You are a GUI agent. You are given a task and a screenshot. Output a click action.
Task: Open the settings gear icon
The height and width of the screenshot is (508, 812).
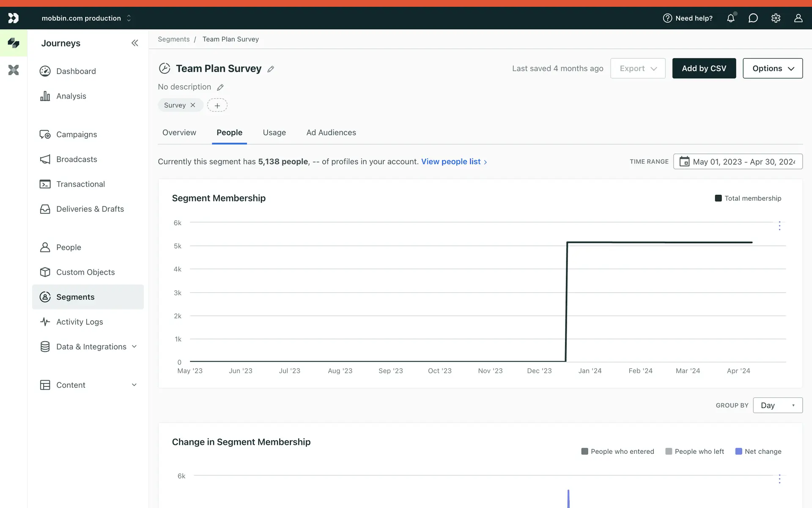(x=776, y=18)
